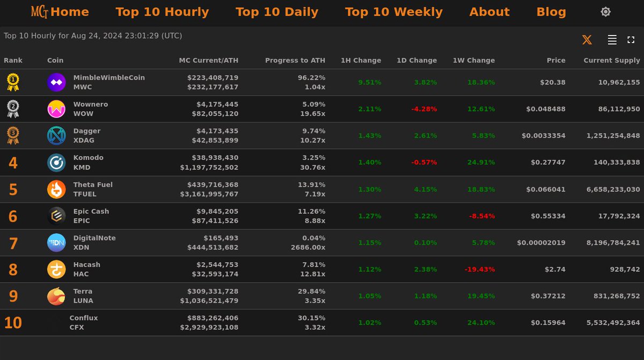Viewport: 644px width, 360px height.
Task: Click the Dagger XDAG logo icon
Action: click(x=56, y=135)
